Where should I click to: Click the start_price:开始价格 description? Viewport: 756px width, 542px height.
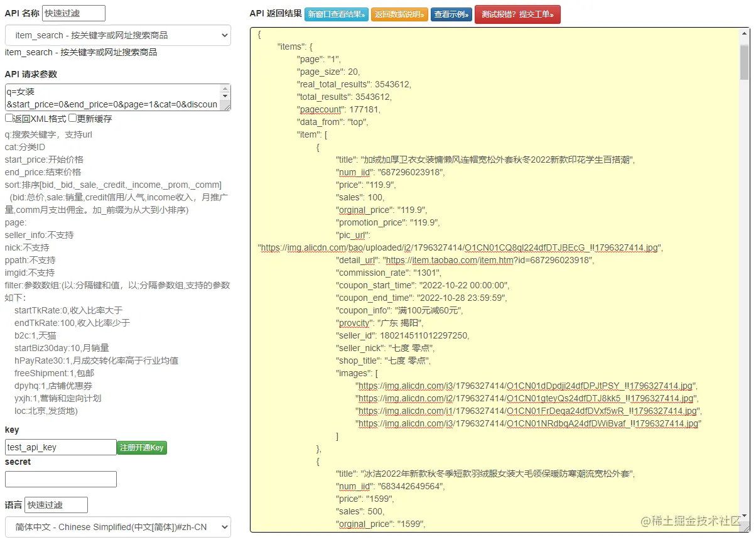(44, 160)
